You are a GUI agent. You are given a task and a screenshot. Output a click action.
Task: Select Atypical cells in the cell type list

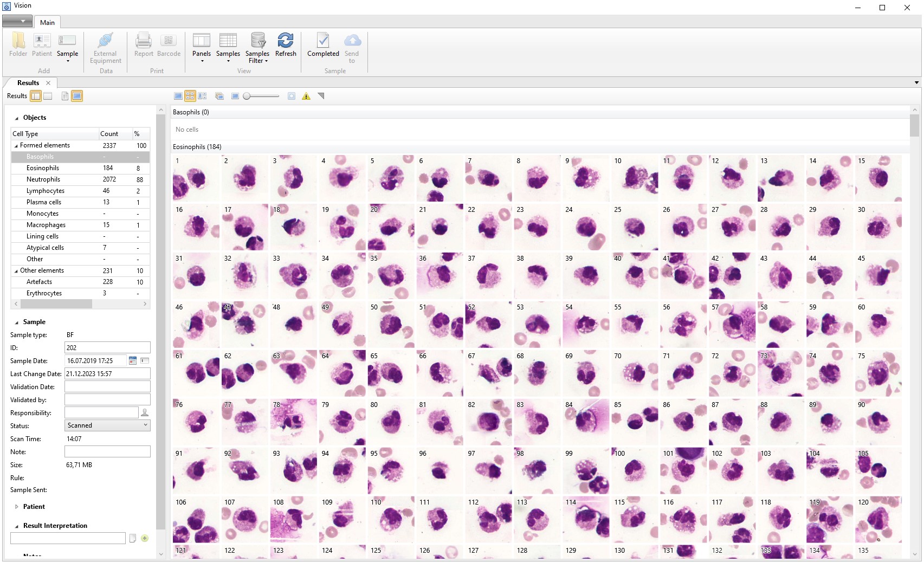[x=45, y=248]
